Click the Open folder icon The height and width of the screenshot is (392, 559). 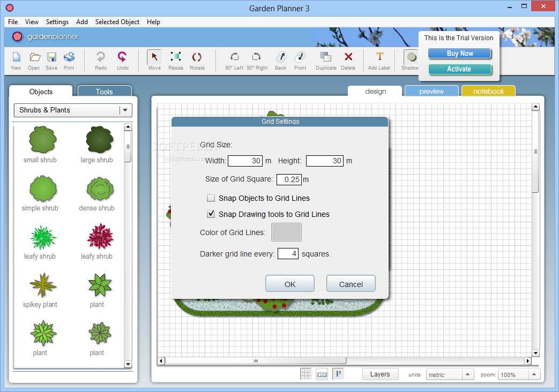[x=35, y=57]
